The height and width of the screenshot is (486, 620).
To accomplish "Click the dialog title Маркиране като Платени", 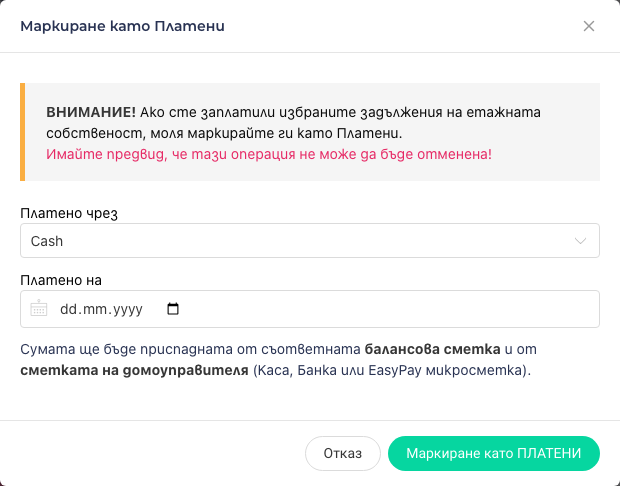I will point(123,26).
